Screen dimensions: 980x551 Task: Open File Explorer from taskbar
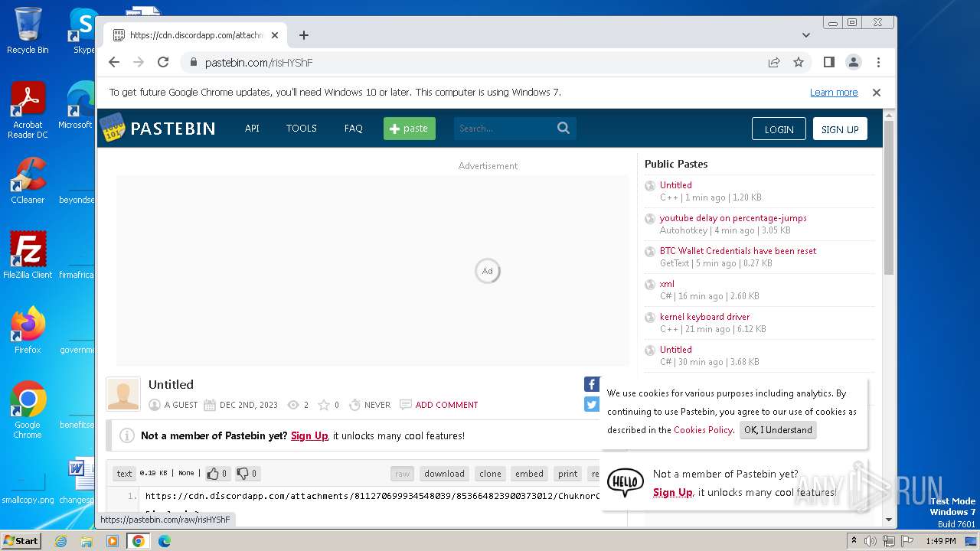(x=87, y=541)
